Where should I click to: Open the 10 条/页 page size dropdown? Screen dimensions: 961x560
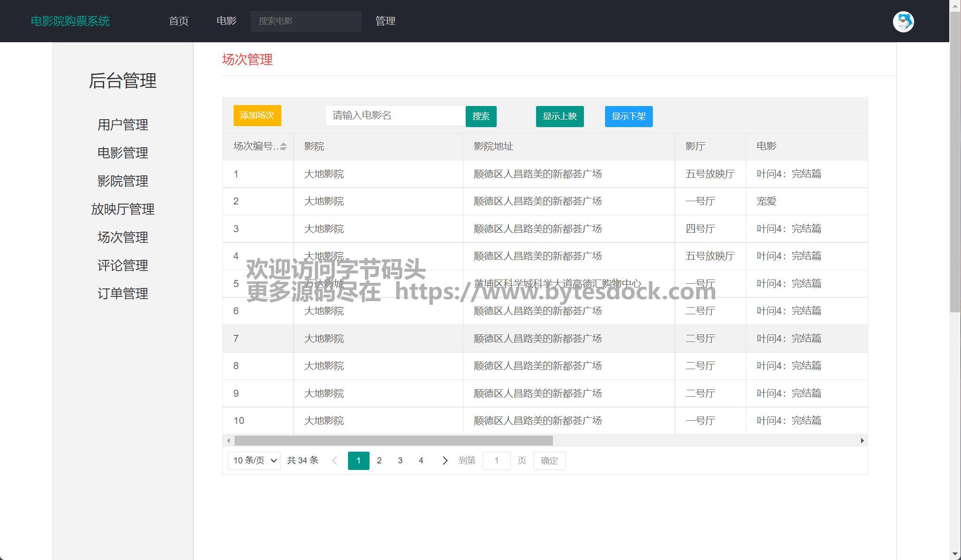coord(254,461)
